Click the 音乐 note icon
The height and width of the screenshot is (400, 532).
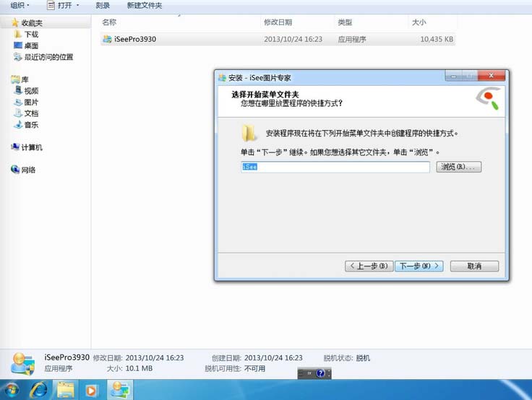tap(18, 124)
